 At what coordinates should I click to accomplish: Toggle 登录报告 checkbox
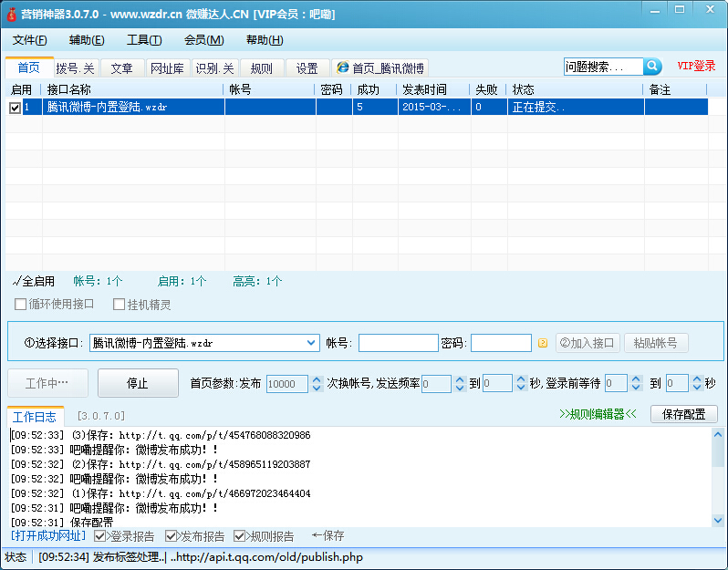pos(99,536)
